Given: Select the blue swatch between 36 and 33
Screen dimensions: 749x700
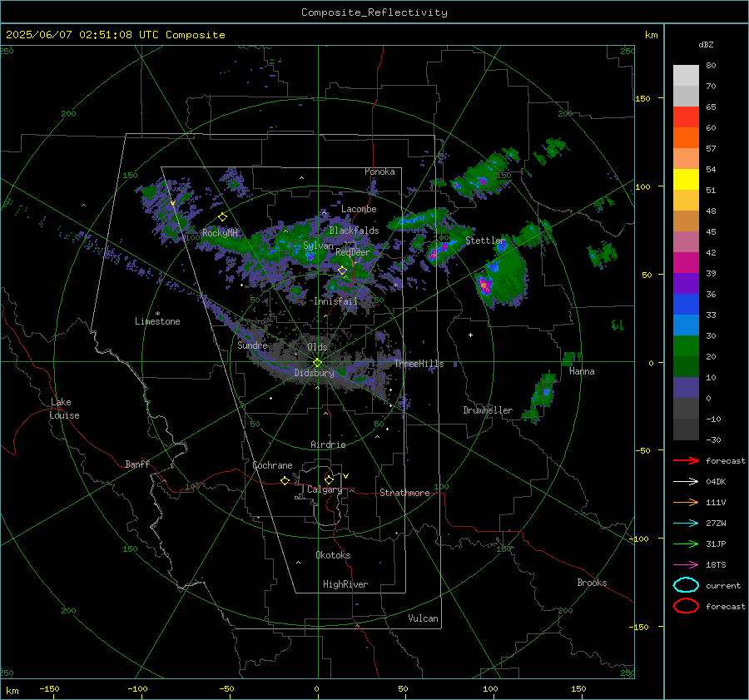Looking at the screenshot, I should (686, 305).
